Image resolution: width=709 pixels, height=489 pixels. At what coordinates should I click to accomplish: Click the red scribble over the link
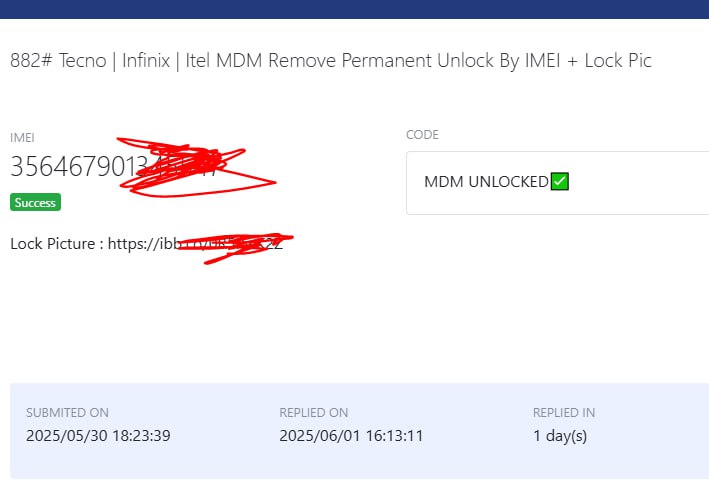235,248
